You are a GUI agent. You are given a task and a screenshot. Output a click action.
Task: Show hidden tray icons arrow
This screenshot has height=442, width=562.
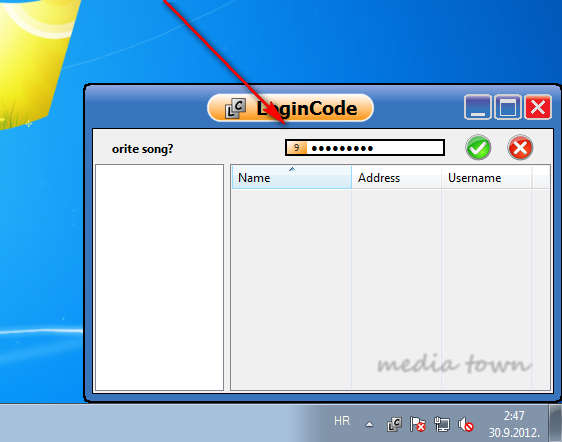coord(370,425)
